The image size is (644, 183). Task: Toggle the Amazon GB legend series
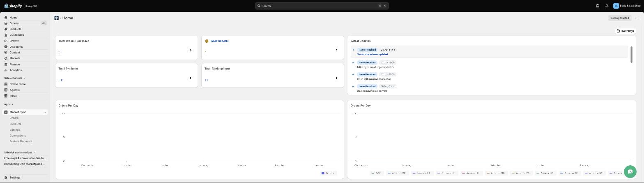click(496, 173)
